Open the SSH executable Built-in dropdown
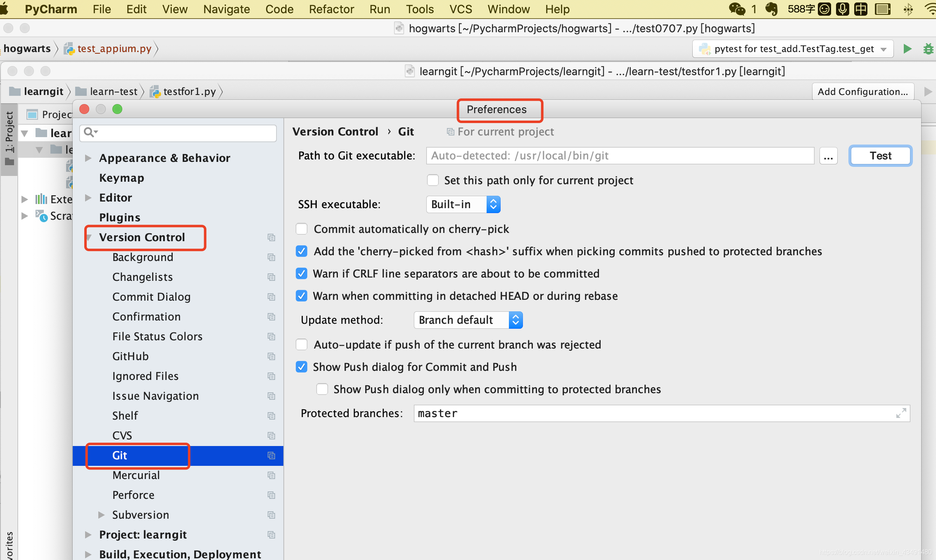This screenshot has height=560, width=936. point(463,204)
